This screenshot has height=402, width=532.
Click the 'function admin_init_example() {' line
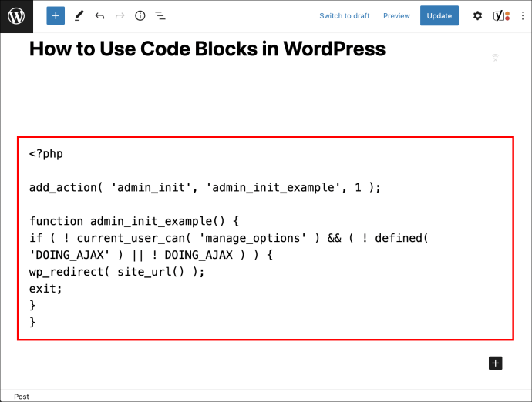tap(134, 221)
